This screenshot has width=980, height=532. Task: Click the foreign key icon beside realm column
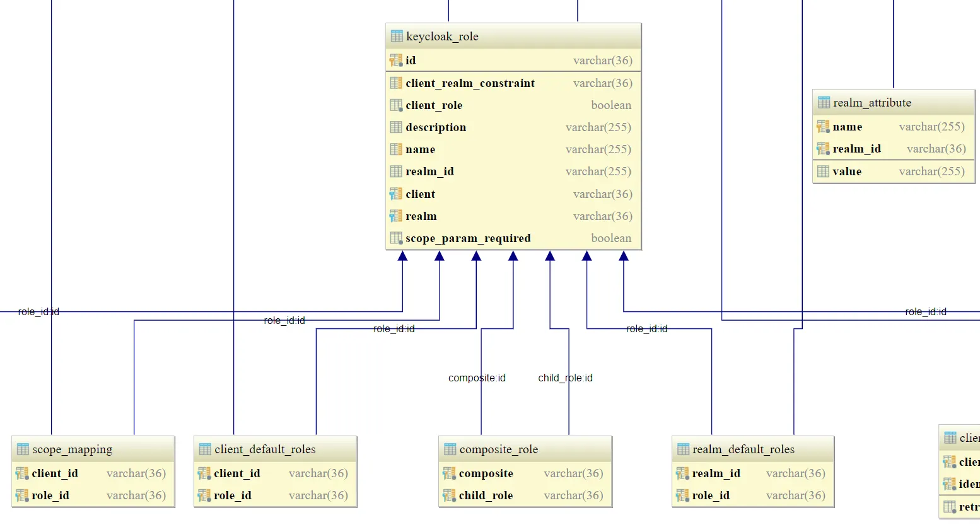pyautogui.click(x=395, y=216)
